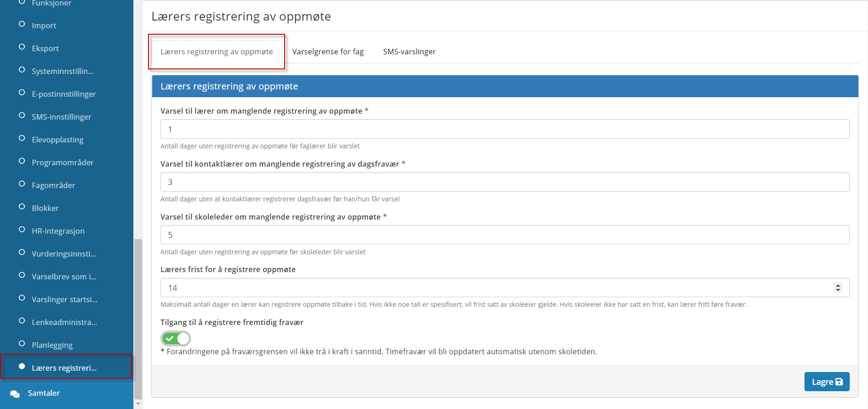868x409 pixels.
Task: Open Lenkeadministrasjon in the sidebar
Action: pos(64,322)
